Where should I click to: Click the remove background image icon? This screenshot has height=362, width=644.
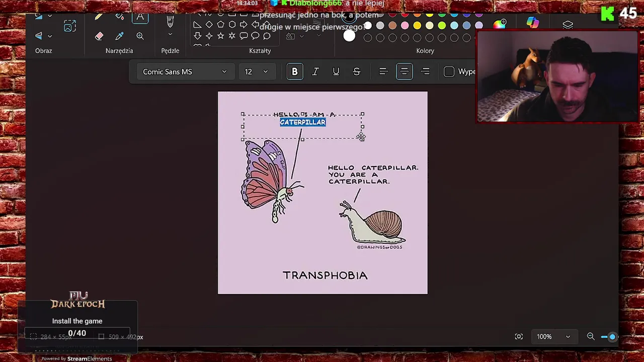[70, 26]
